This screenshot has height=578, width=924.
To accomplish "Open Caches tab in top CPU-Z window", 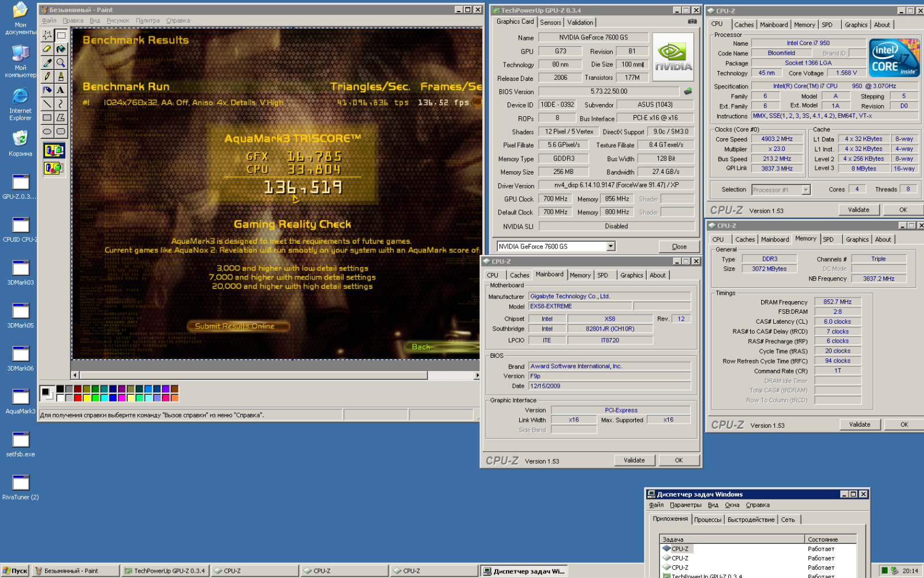I will [744, 25].
